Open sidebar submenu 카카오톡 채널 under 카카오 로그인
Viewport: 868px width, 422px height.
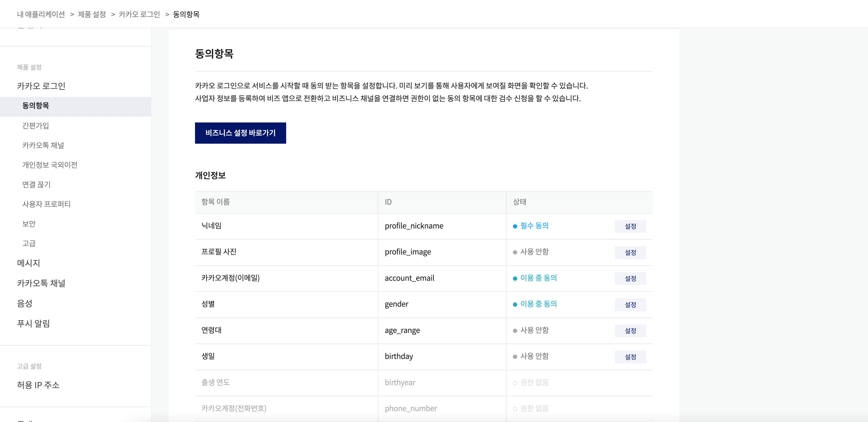[x=43, y=145]
